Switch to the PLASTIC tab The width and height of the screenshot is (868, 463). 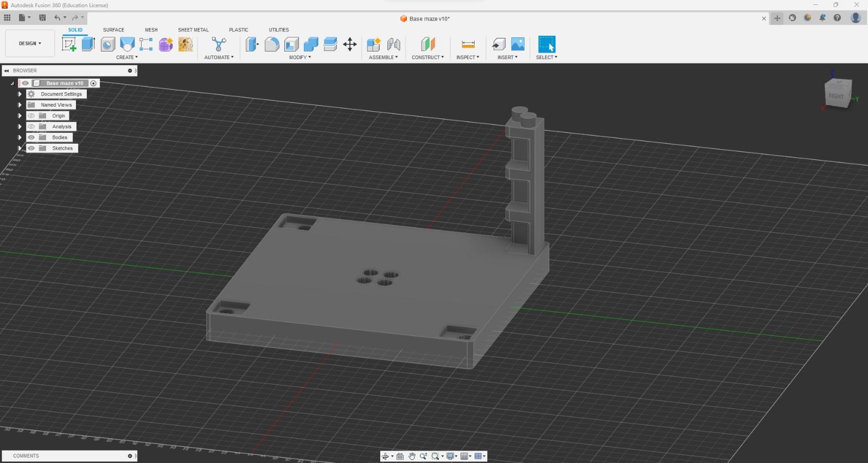click(239, 30)
